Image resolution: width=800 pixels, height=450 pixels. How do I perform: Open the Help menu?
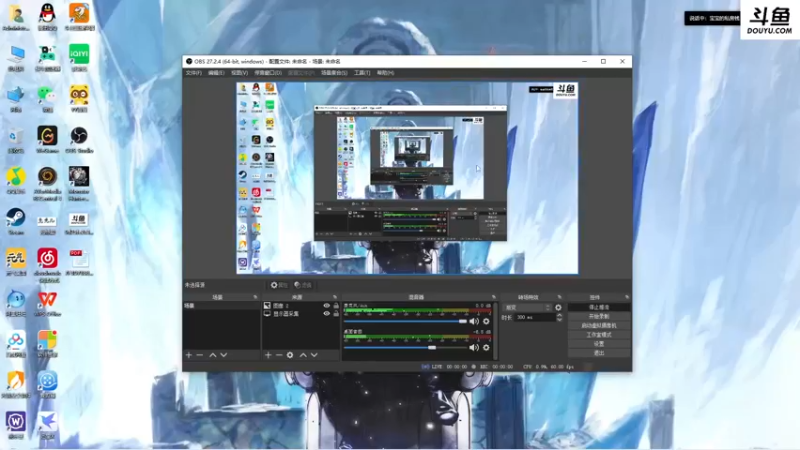[x=385, y=73]
